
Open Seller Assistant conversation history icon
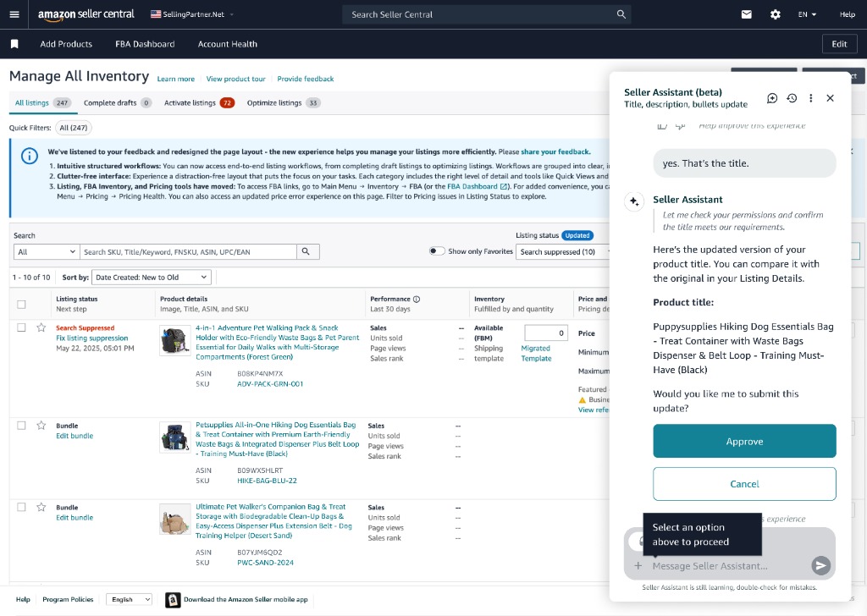(792, 98)
